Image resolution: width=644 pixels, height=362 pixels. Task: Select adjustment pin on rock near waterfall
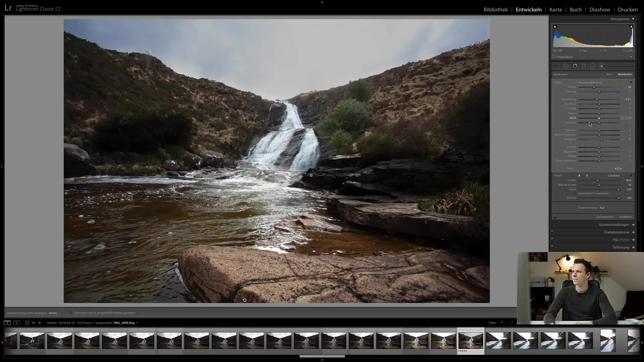click(311, 175)
